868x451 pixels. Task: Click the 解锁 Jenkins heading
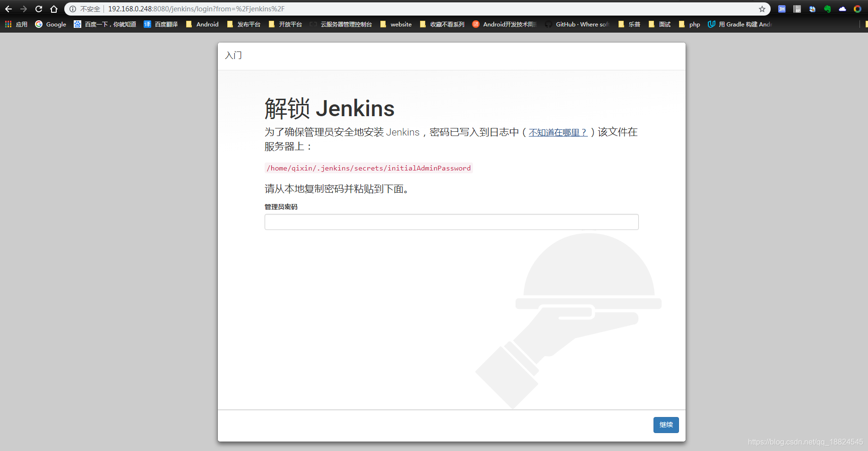tap(329, 109)
